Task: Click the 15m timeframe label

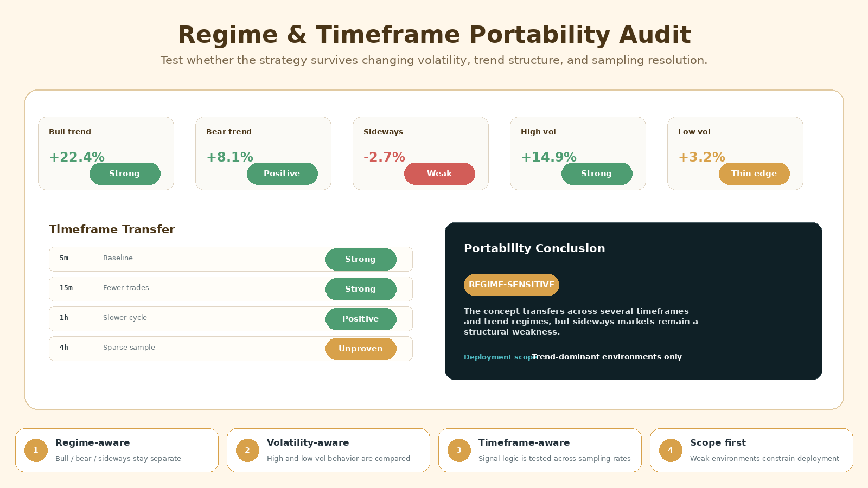Action: 66,288
